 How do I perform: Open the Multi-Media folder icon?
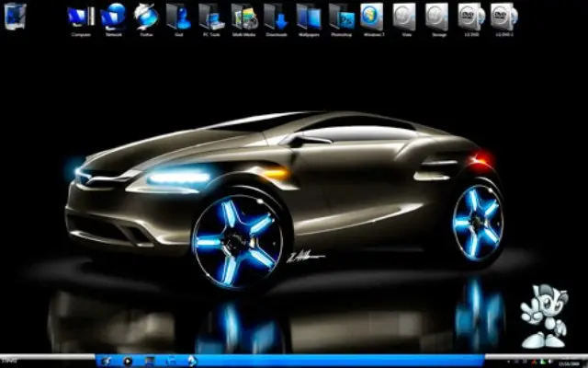(x=243, y=19)
